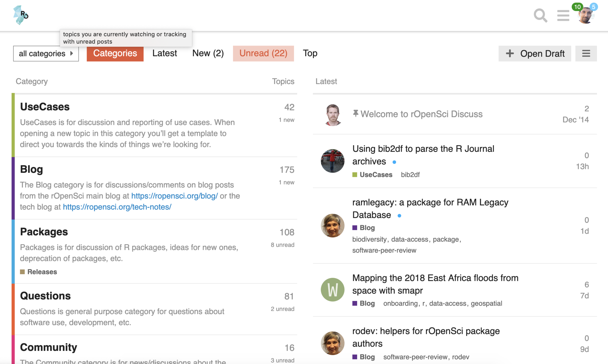Click the 7d timestamp on smapr topic

tap(585, 296)
